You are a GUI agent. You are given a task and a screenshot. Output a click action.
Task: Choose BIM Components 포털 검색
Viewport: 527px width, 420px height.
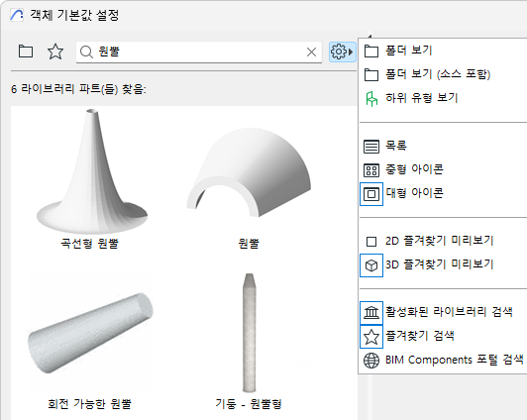[x=443, y=361]
